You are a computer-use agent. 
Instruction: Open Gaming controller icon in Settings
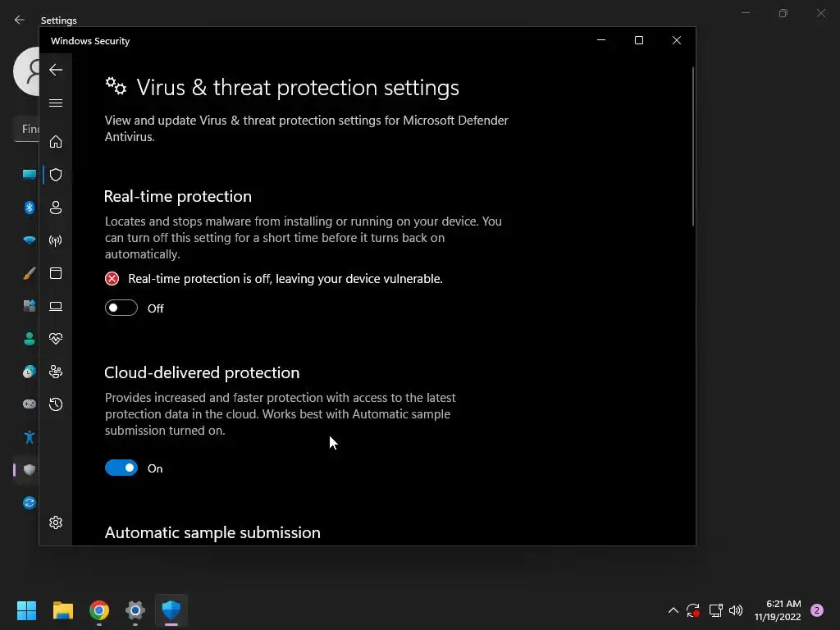coord(30,404)
